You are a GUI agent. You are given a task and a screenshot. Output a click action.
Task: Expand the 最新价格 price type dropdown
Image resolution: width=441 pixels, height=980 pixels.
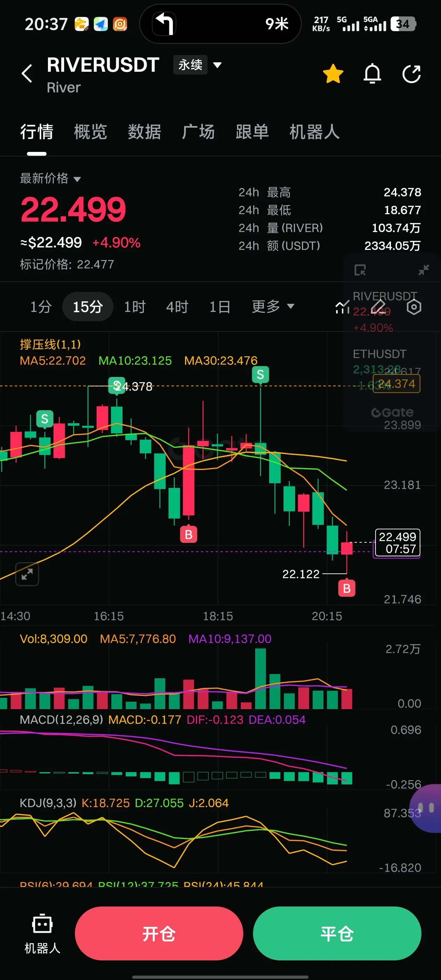[x=50, y=178]
